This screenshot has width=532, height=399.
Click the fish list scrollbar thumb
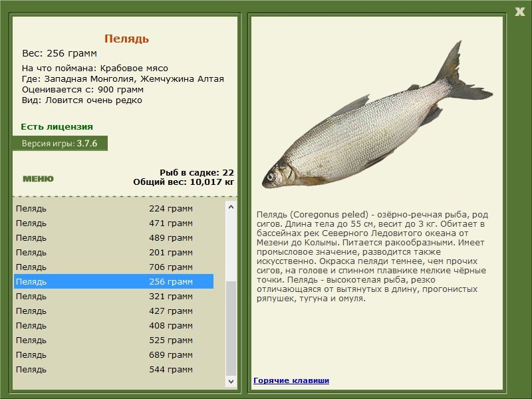tap(231, 329)
